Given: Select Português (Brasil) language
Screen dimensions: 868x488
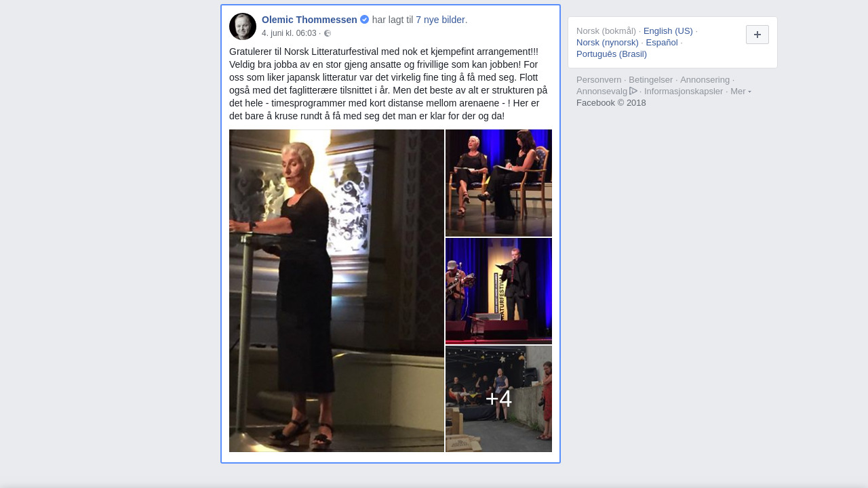Looking at the screenshot, I should pos(612,54).
